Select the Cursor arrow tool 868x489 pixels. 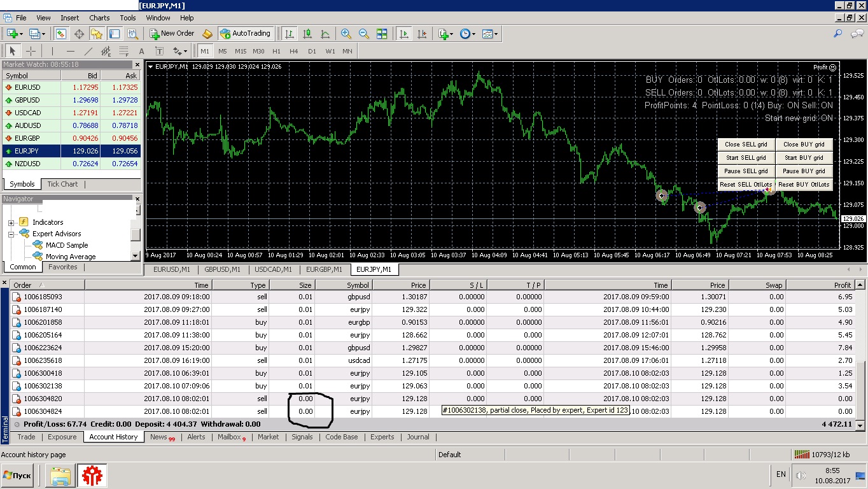click(12, 51)
